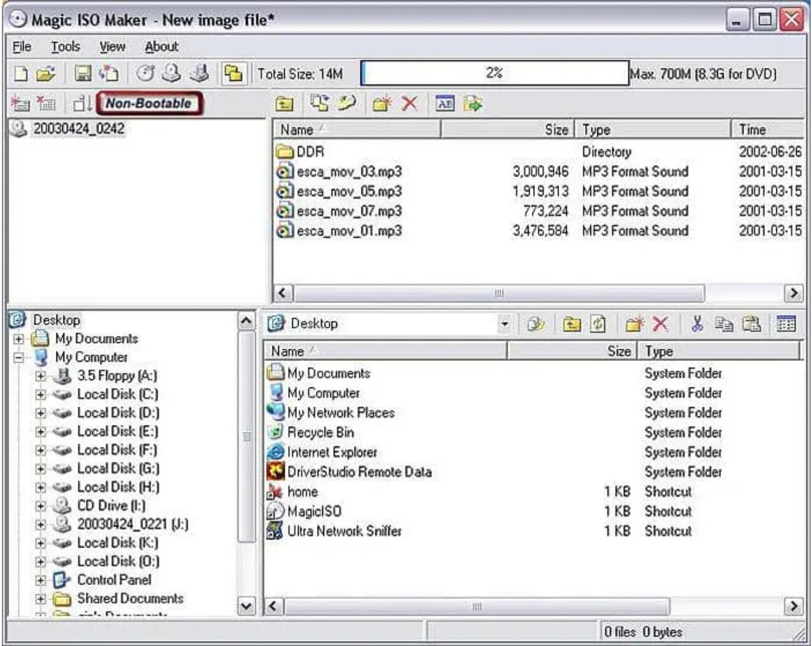Open the Desktop location dropdown
Image resolution: width=812 pixels, height=646 pixels.
coord(506,324)
